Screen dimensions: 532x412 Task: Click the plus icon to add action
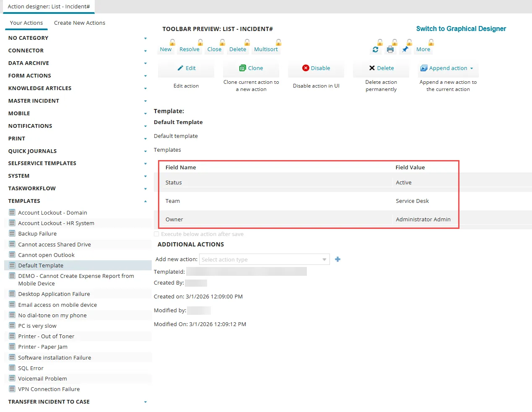[x=337, y=259]
